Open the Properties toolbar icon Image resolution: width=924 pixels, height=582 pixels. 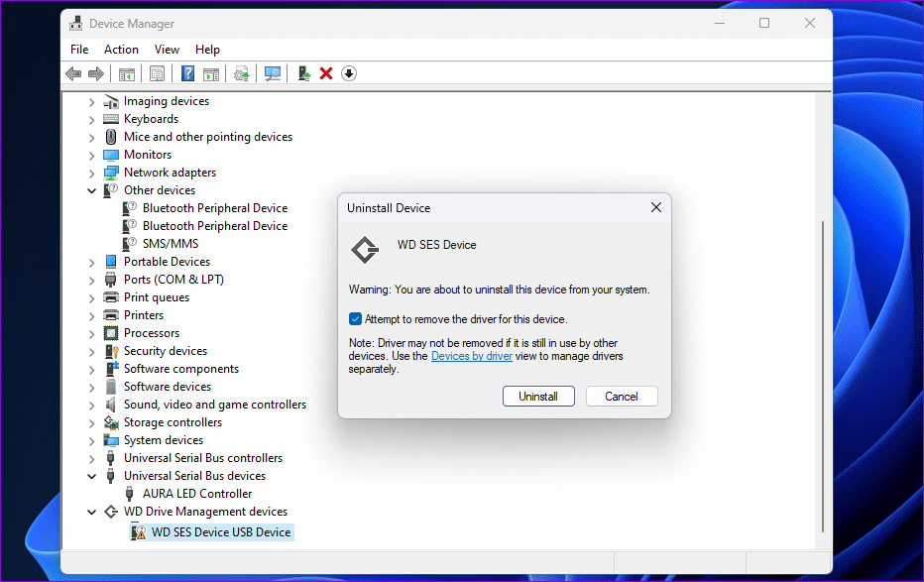157,73
